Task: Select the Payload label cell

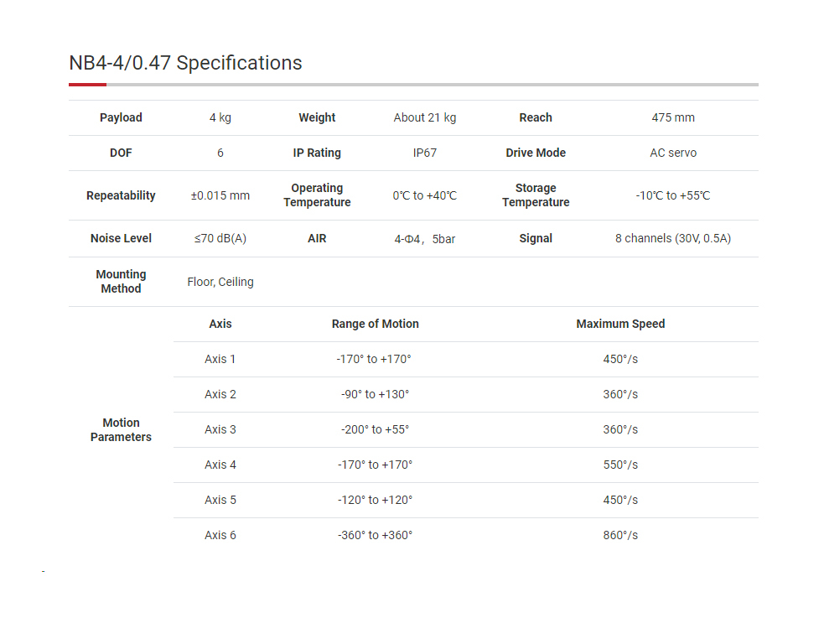Action: [121, 117]
